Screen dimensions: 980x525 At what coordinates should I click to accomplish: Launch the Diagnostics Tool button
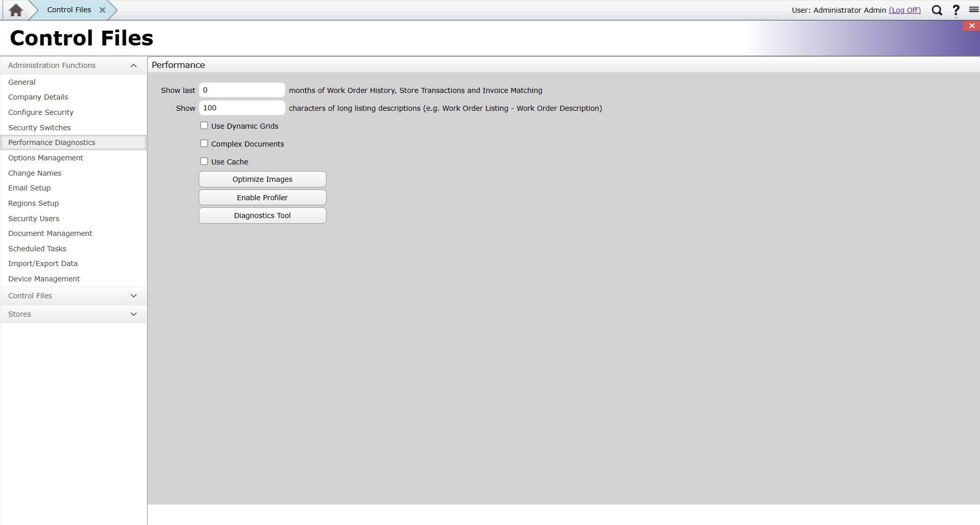[x=262, y=216]
